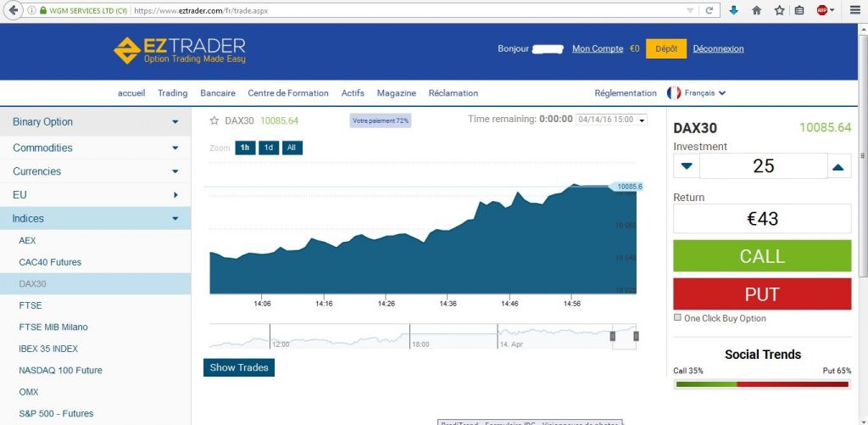Click the Adblock Plus ABP icon
The height and width of the screenshot is (425, 868).
coord(822,10)
